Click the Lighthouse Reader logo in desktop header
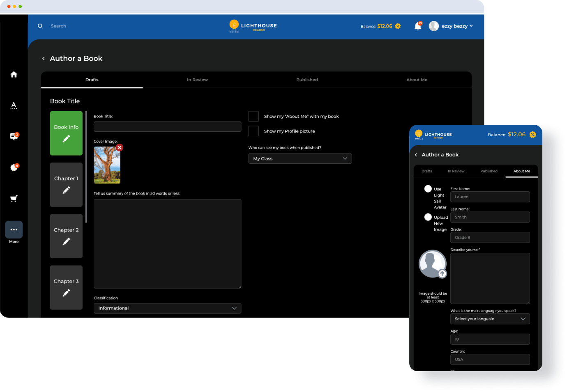This screenshot has height=392, width=567. 253,26
